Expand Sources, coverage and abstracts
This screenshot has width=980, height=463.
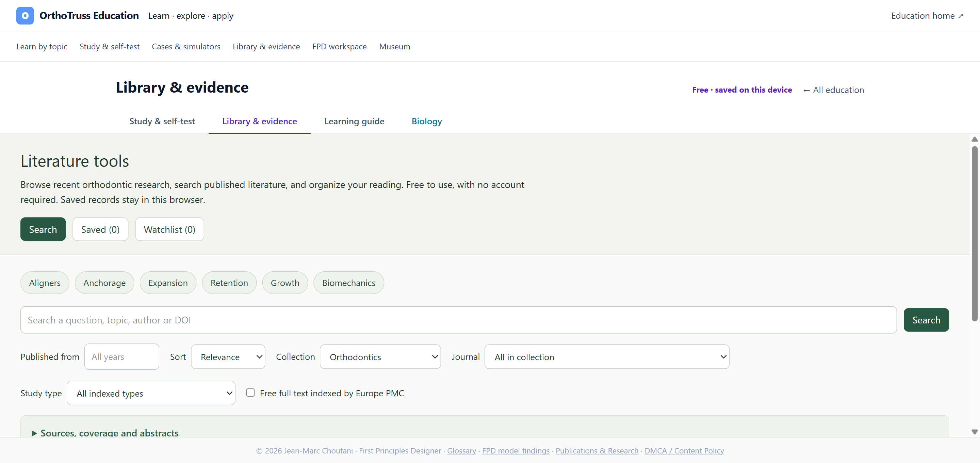coord(105,433)
